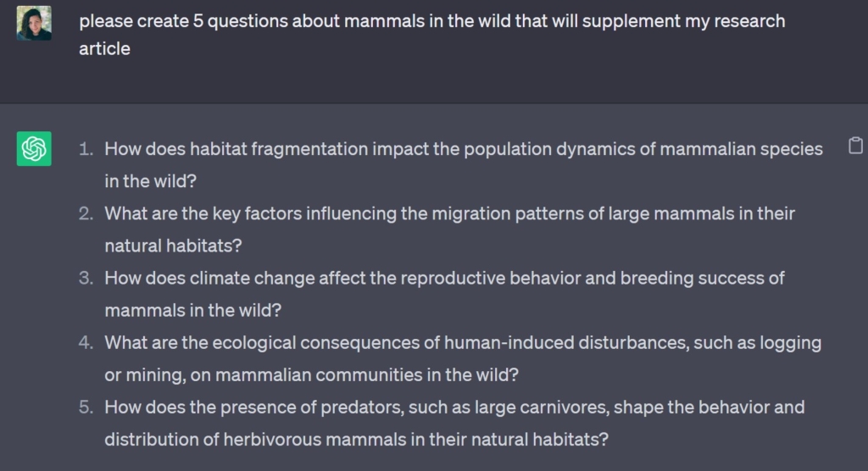The image size is (868, 471).
Task: Click the user profile photo
Action: point(34,23)
